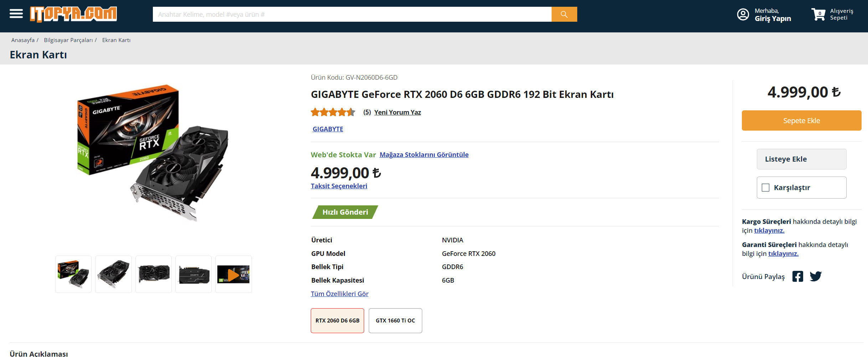Click the Web'de Stokta Var status

343,155
